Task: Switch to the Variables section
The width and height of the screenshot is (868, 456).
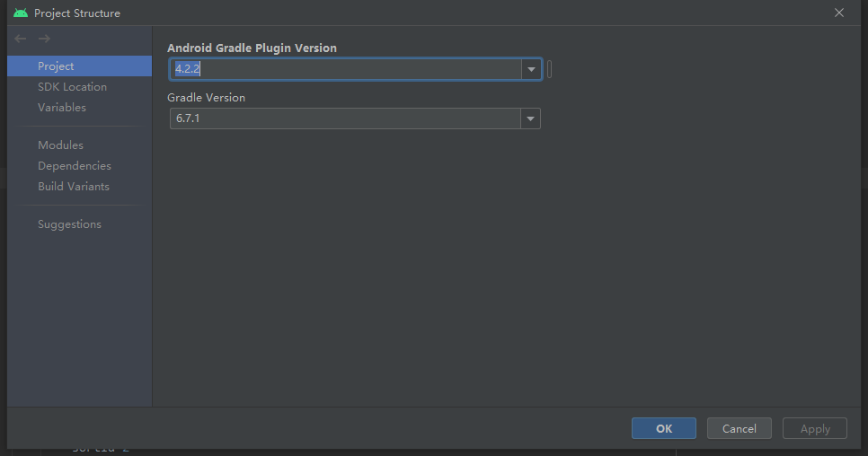Action: point(62,108)
